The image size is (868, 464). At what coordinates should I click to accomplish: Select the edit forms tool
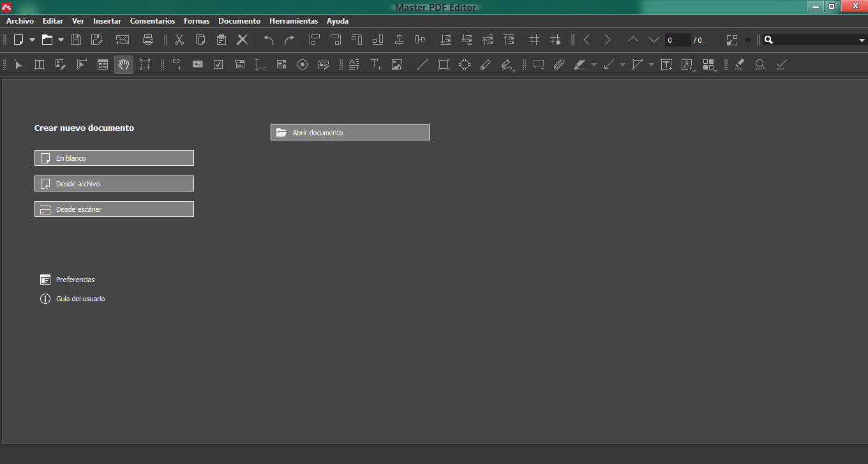[x=103, y=64]
